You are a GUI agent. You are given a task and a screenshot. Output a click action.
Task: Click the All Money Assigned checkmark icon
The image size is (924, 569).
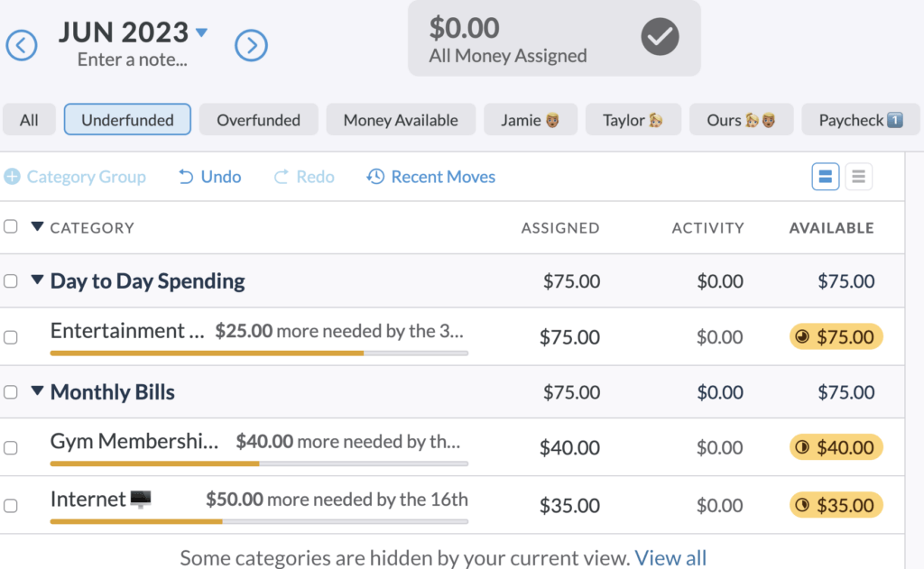[660, 36]
